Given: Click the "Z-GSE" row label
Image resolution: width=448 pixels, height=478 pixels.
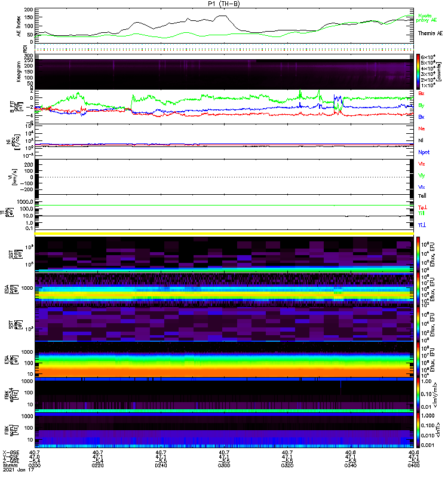Looking at the screenshot, I should (11, 461).
